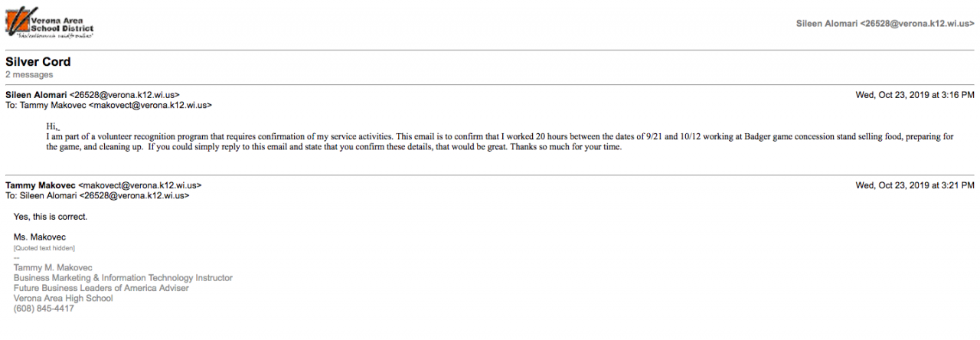Click the phone number (608) 845-4417
980x340 pixels.
pos(44,309)
